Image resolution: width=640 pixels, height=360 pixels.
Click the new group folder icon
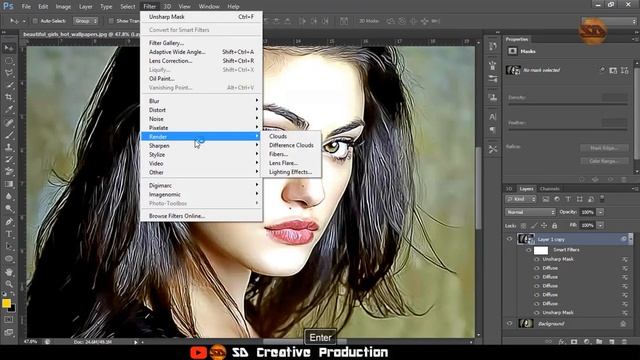(x=599, y=342)
